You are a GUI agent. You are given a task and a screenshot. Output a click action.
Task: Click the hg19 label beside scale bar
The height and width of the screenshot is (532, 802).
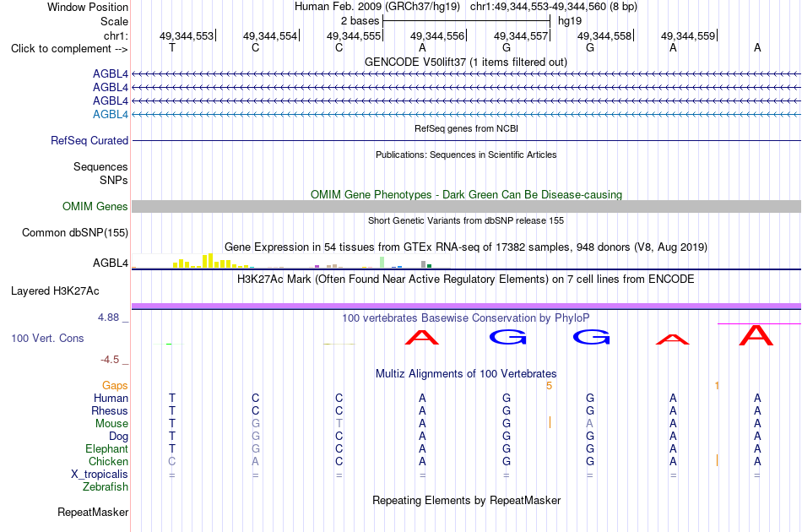point(570,21)
